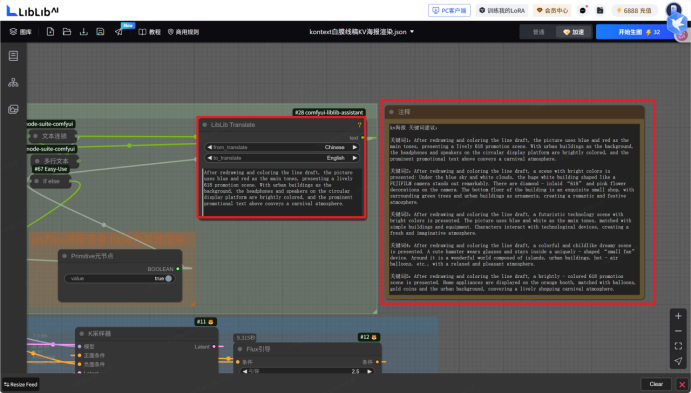This screenshot has height=393, width=691.
Task: Create a new workflow file
Action: (x=50, y=32)
